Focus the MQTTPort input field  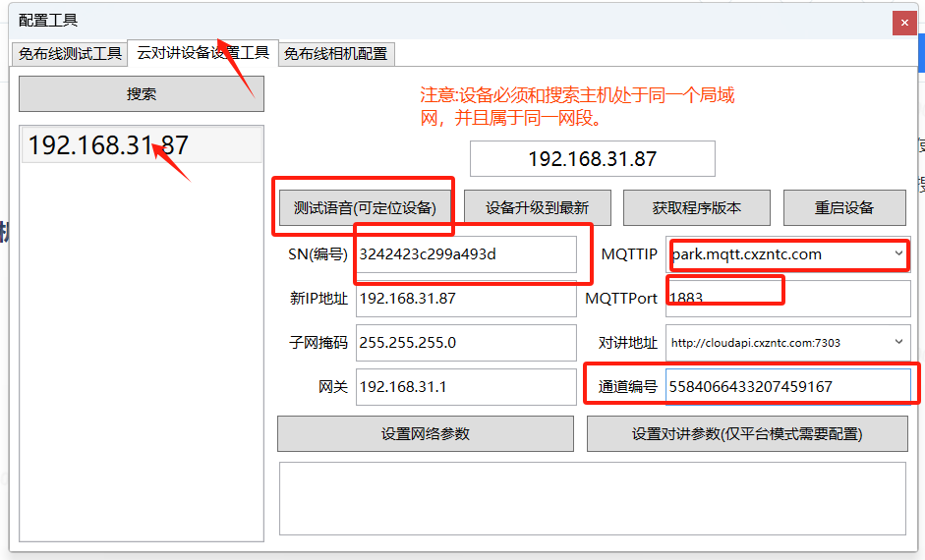point(788,299)
